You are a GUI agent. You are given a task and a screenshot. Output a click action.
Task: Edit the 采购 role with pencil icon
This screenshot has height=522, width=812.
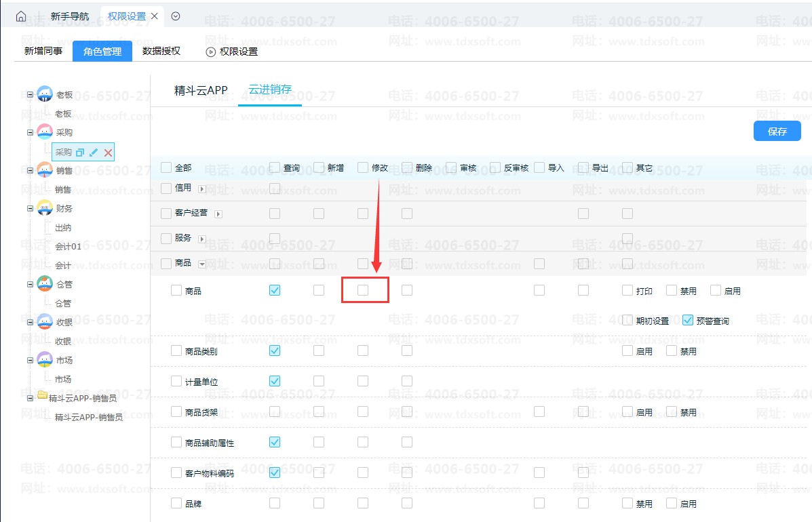94,153
